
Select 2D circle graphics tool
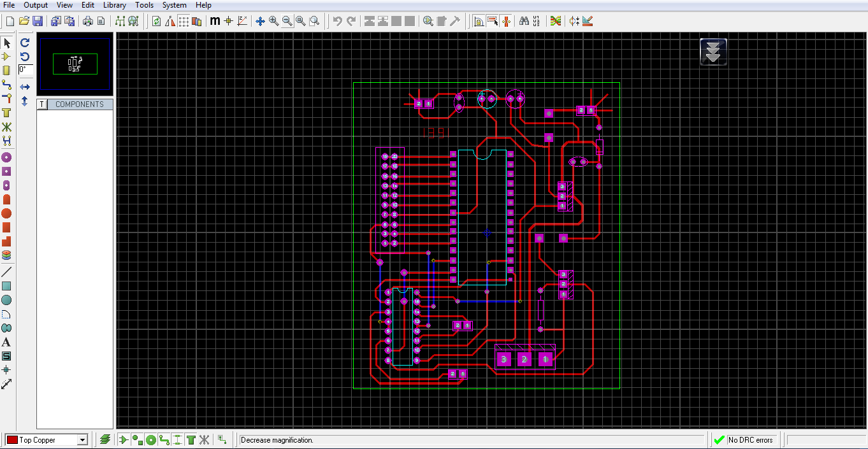tap(7, 300)
